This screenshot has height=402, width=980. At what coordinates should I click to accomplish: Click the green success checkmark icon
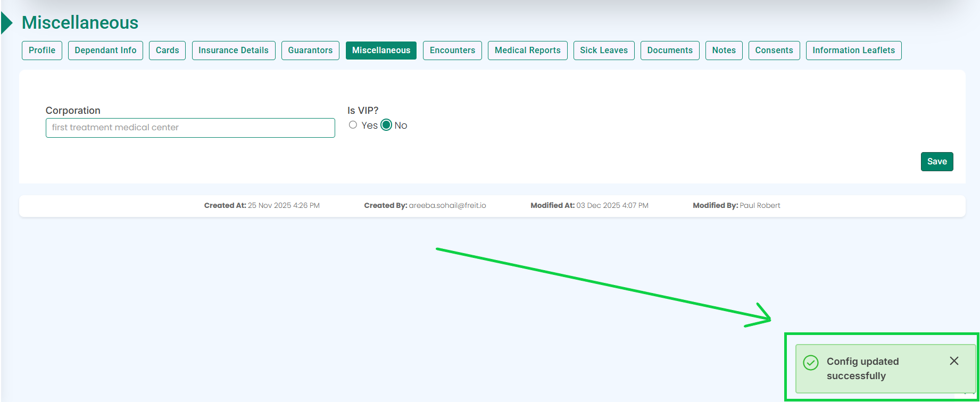click(810, 363)
